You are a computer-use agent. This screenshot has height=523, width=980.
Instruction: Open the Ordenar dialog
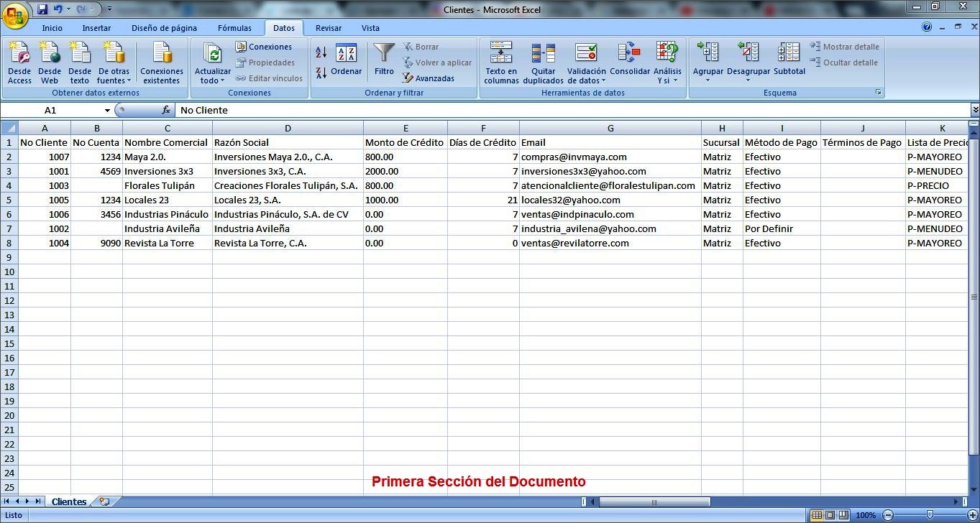pyautogui.click(x=347, y=60)
